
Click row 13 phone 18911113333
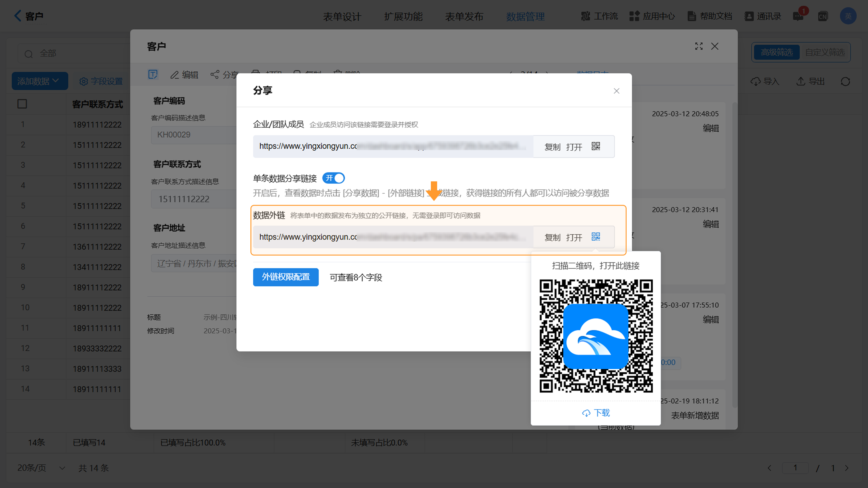(97, 369)
